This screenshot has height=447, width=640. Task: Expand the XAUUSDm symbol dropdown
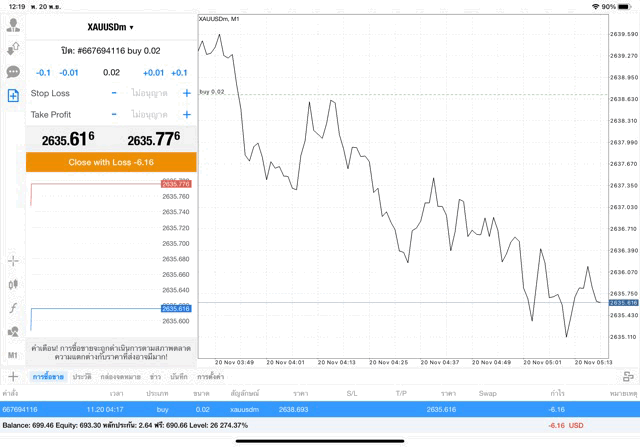click(110, 27)
